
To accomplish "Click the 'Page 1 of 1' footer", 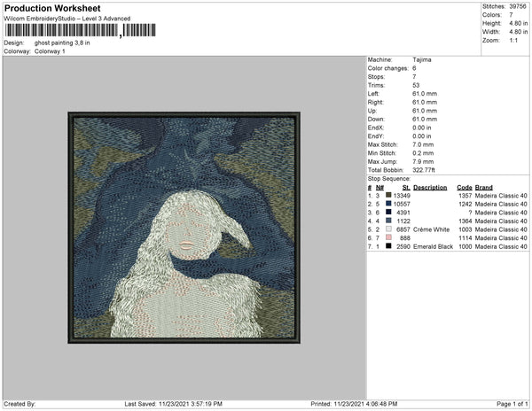I will [x=512, y=404].
